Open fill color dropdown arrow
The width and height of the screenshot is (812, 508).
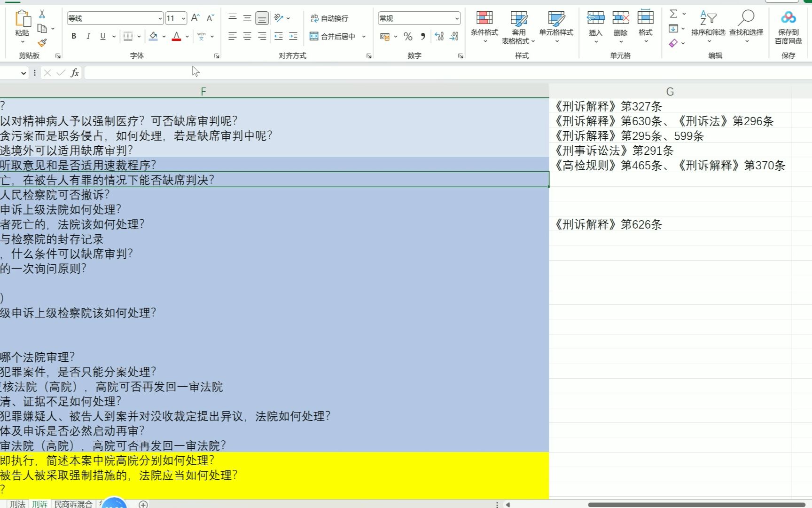(x=164, y=36)
